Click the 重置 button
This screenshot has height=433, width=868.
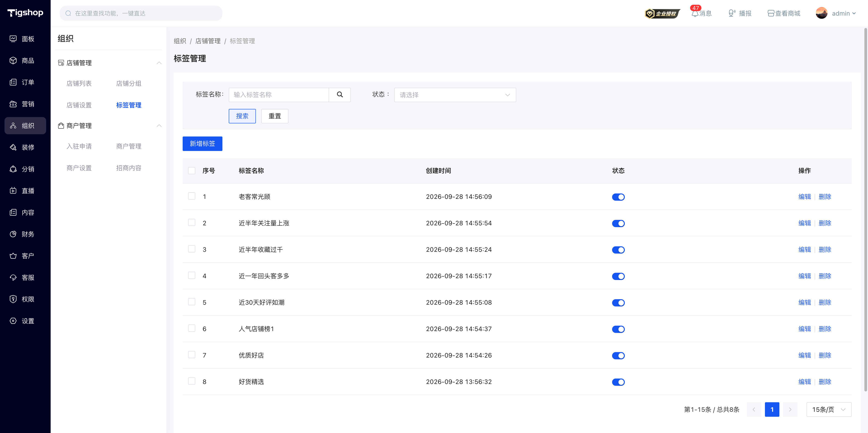pos(275,116)
